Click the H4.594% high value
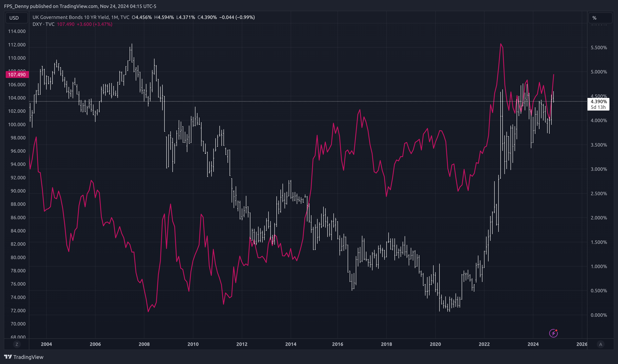This screenshot has width=618, height=364. [164, 17]
